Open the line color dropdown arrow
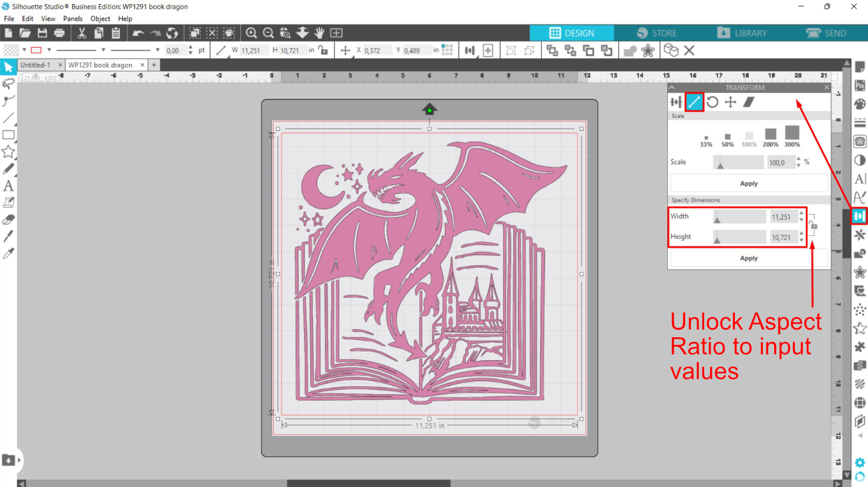Viewport: 868px width, 487px height. point(49,50)
